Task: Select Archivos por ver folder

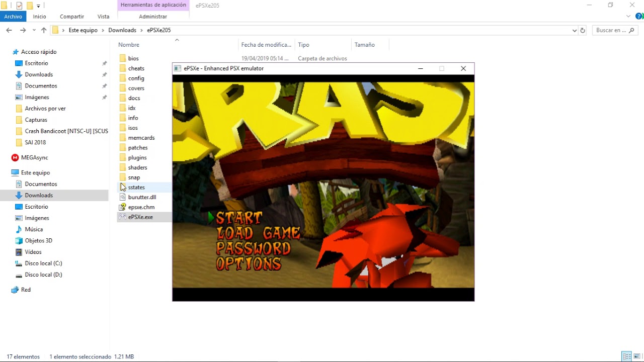Action: pyautogui.click(x=40, y=109)
